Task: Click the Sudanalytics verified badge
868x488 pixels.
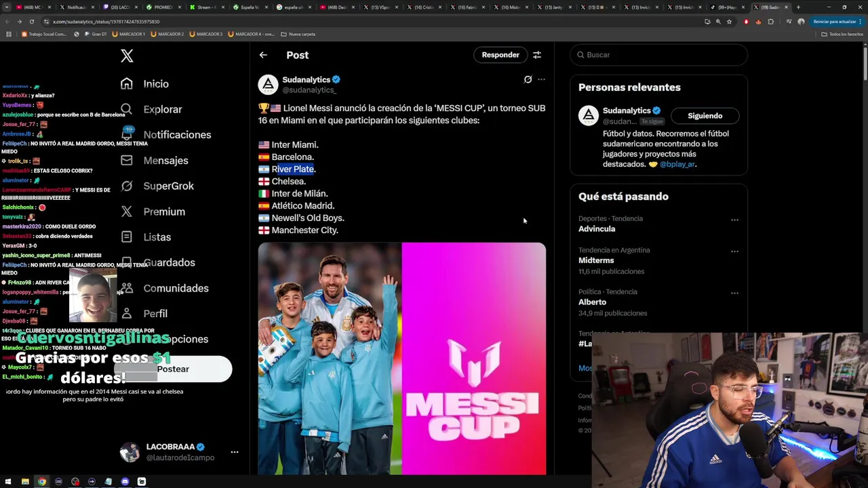Action: (336, 79)
